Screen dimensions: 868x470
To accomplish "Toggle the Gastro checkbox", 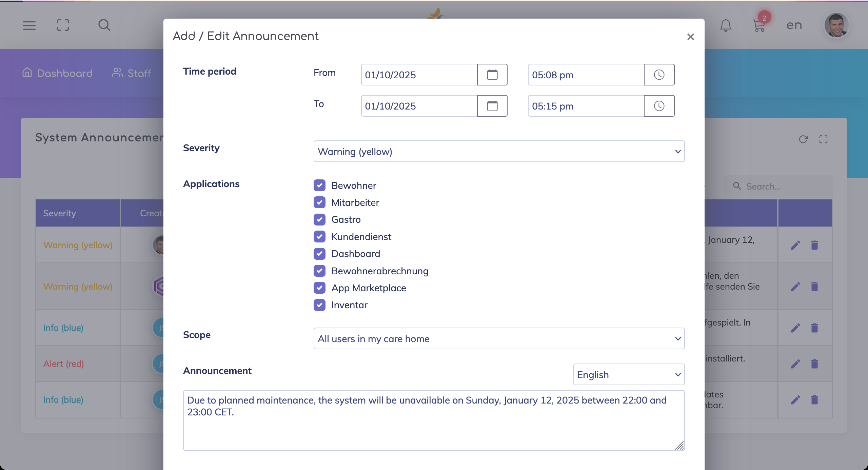I will click(319, 220).
